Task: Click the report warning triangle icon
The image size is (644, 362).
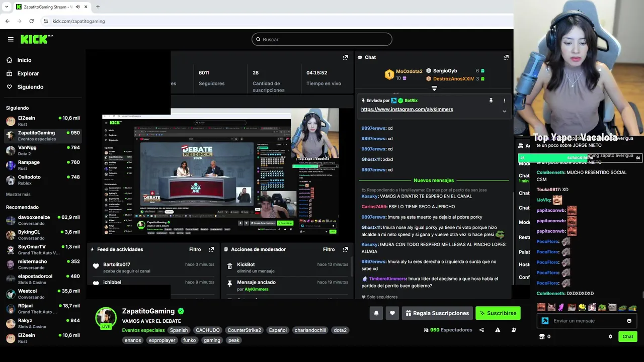Action: (498, 330)
